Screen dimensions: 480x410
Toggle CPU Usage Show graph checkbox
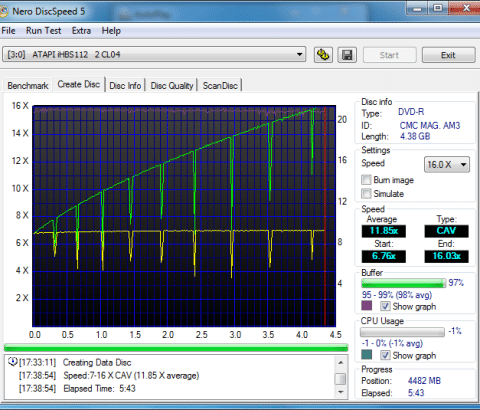tap(385, 355)
